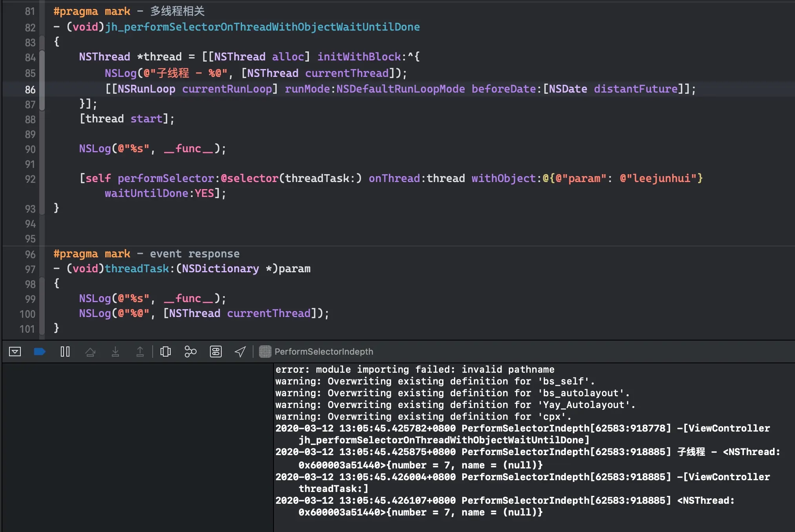Click the empty variables view panel
The height and width of the screenshot is (532, 795).
point(137,447)
